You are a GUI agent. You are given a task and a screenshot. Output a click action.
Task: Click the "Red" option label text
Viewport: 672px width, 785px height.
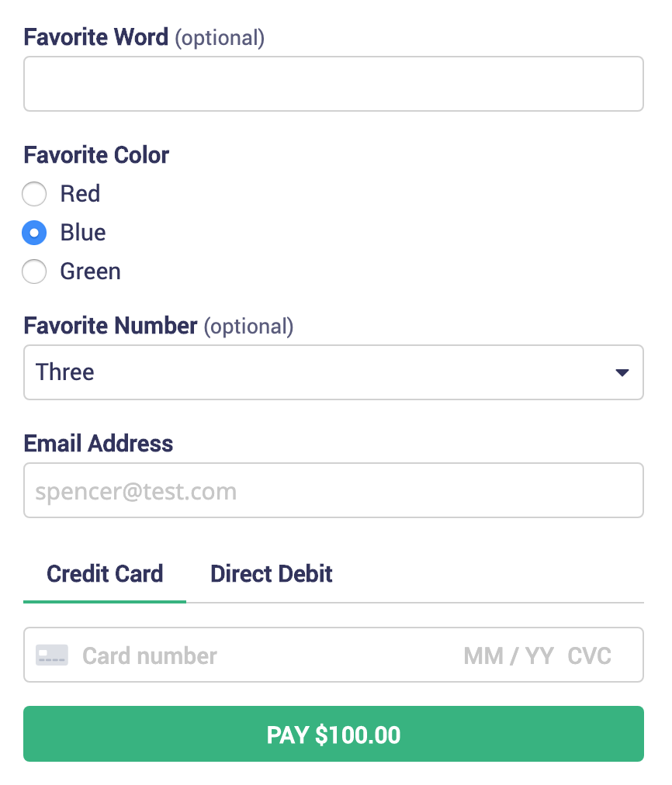pyautogui.click(x=81, y=194)
